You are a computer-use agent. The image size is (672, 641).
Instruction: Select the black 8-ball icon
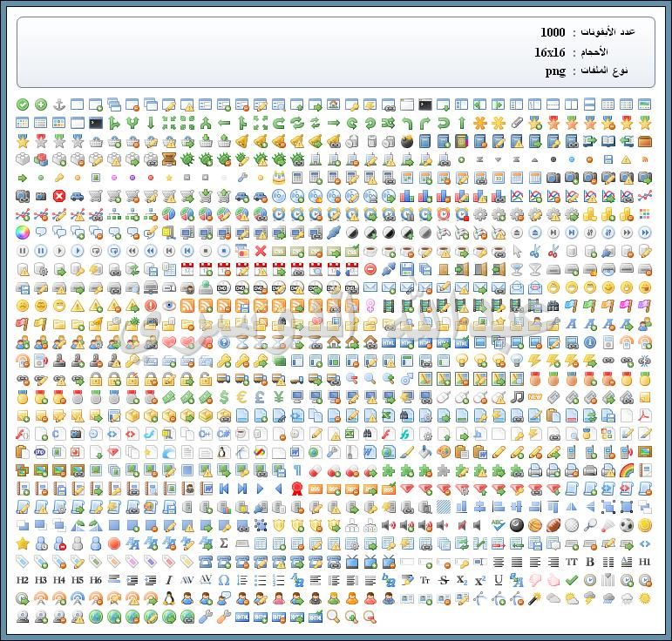pyautogui.click(x=517, y=525)
